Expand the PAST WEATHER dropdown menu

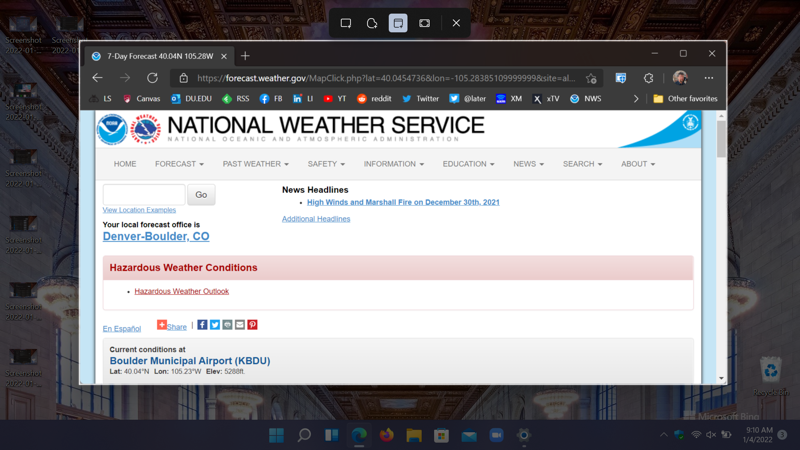tap(256, 164)
